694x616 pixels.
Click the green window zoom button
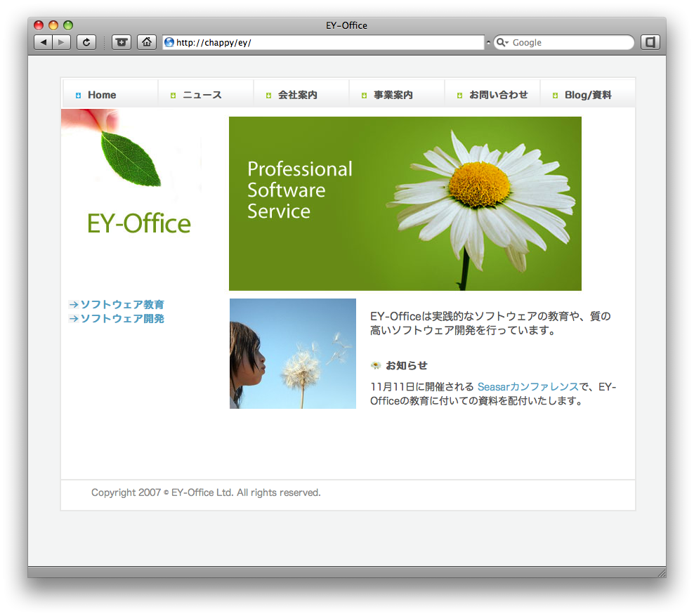68,25
